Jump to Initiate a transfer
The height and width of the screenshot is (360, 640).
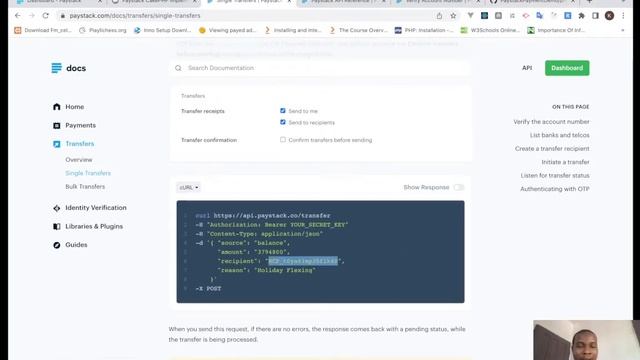[565, 162]
